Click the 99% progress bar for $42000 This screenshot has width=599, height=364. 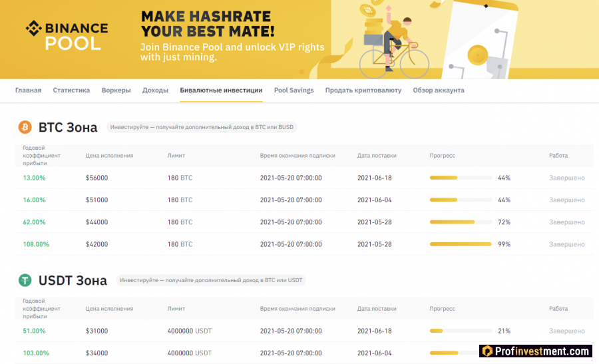[461, 244]
